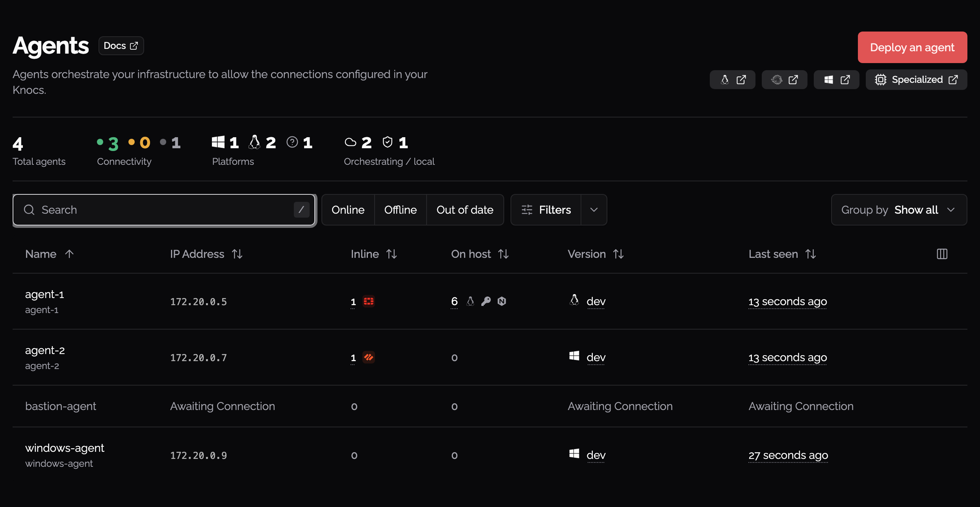The height and width of the screenshot is (507, 980).
Task: Open the Specialized agent deployment link
Action: pos(916,80)
